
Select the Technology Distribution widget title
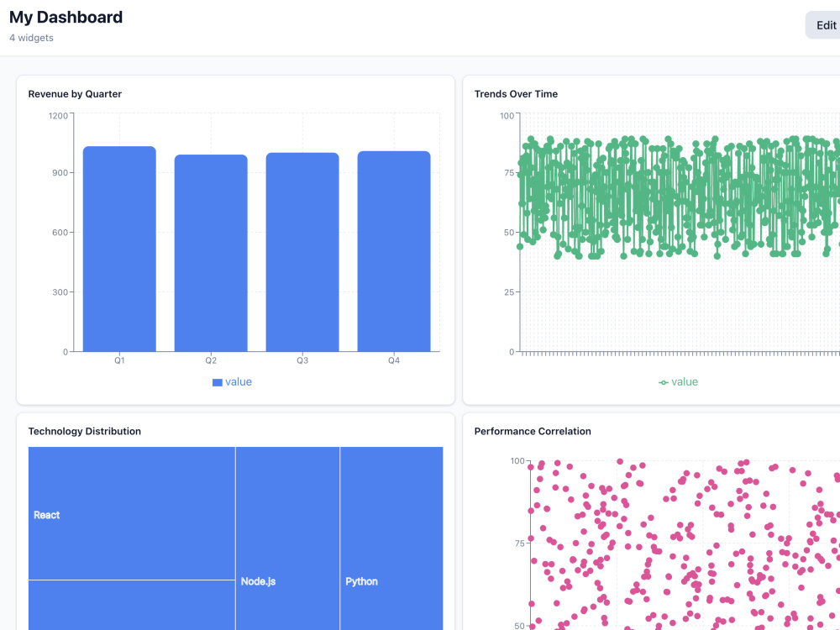coord(85,431)
